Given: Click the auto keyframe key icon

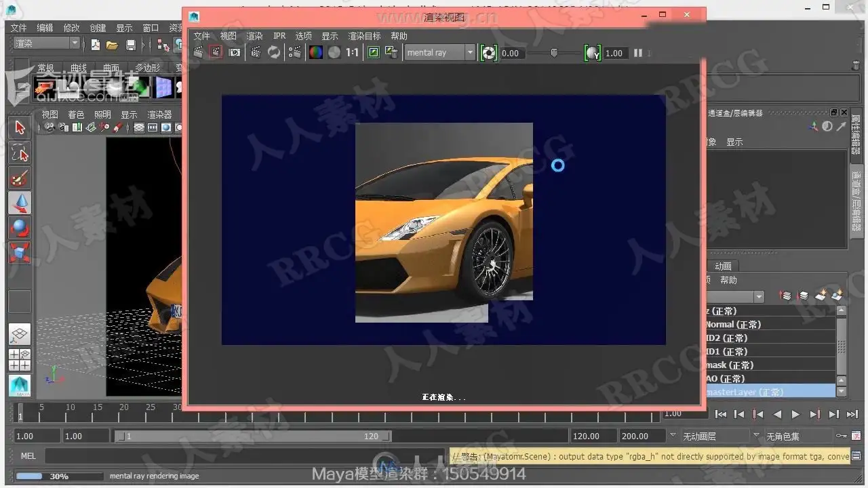Looking at the screenshot, I should coord(842,436).
